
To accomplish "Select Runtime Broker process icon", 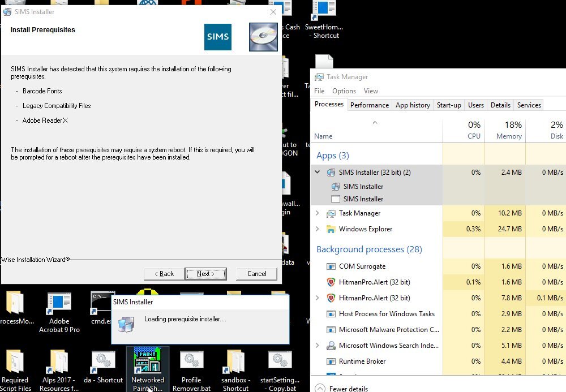I will click(x=331, y=361).
